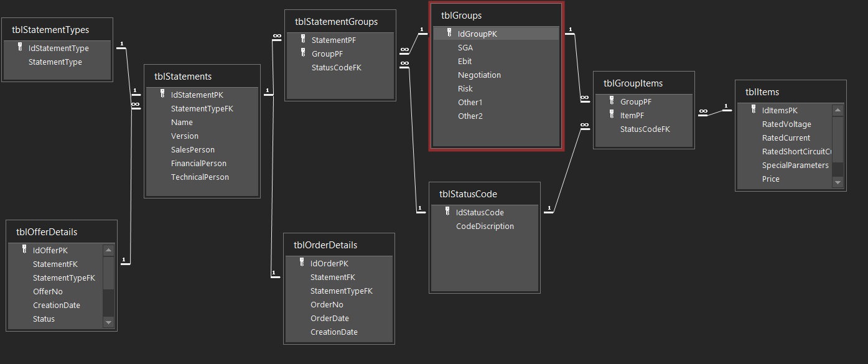The width and height of the screenshot is (868, 364).
Task: Select FinancialPerson field
Action: point(198,163)
